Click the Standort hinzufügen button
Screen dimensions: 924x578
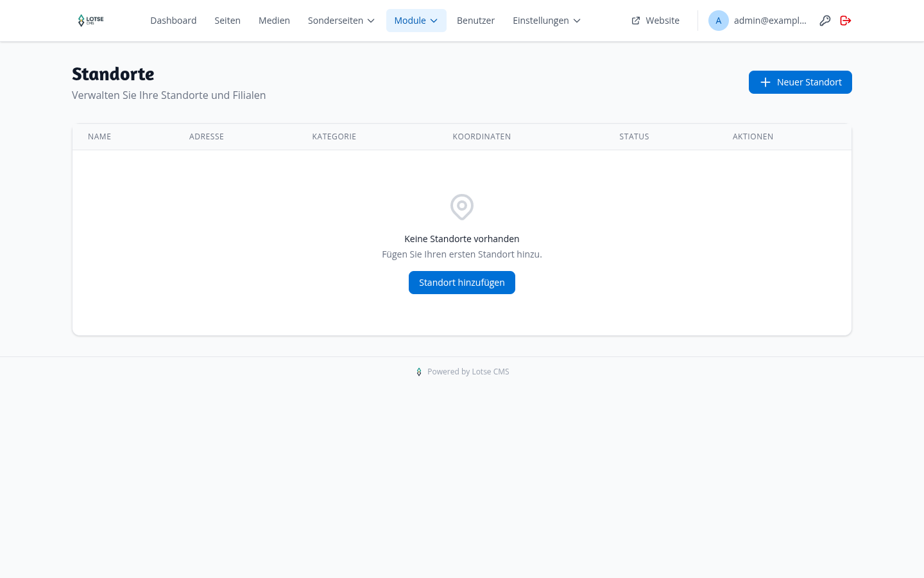pyautogui.click(x=462, y=283)
